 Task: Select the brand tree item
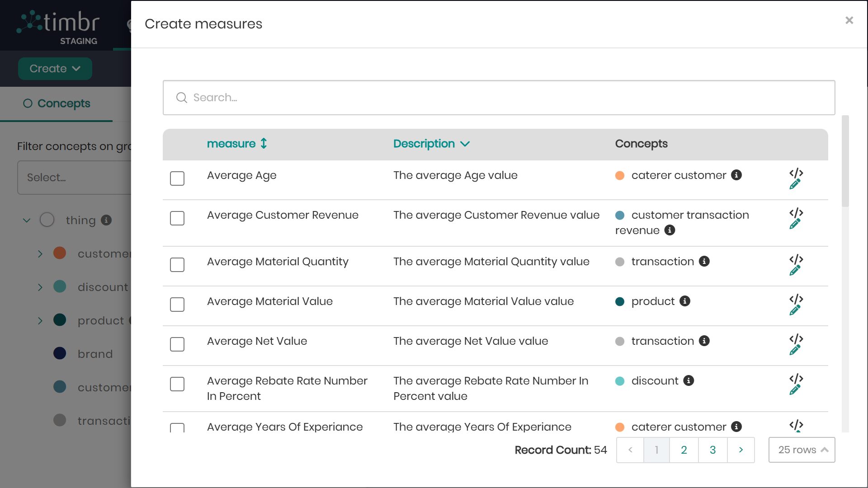coord(95,354)
